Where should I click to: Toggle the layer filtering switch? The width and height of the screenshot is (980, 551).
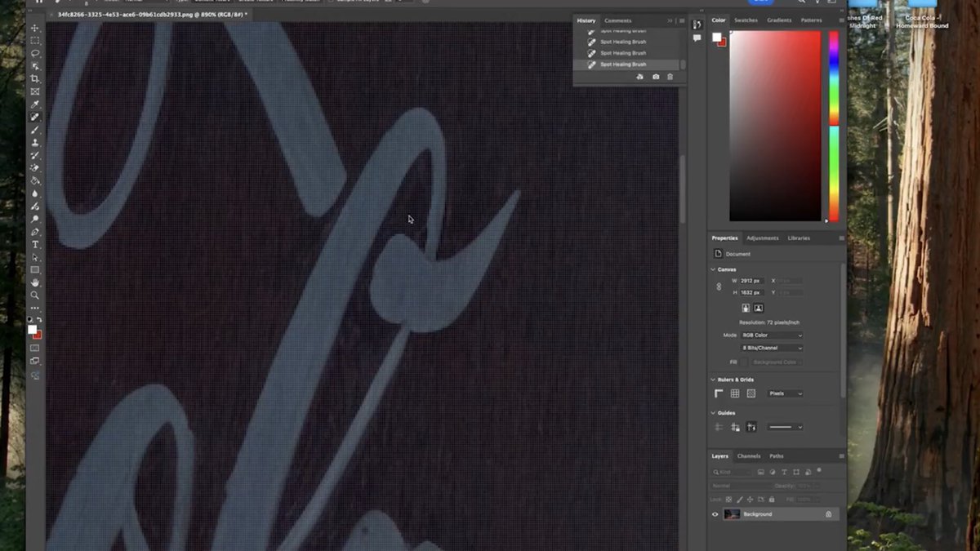pos(819,471)
